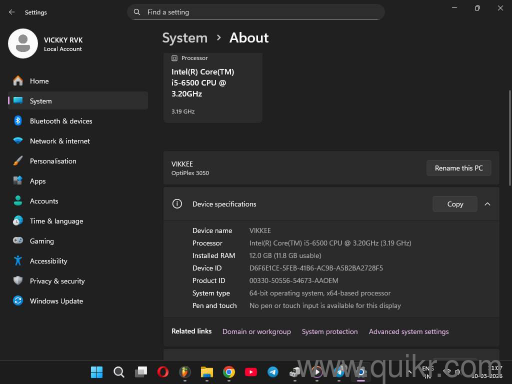This screenshot has width=512, height=384.
Task: Open Network & internet settings
Action: (78, 141)
